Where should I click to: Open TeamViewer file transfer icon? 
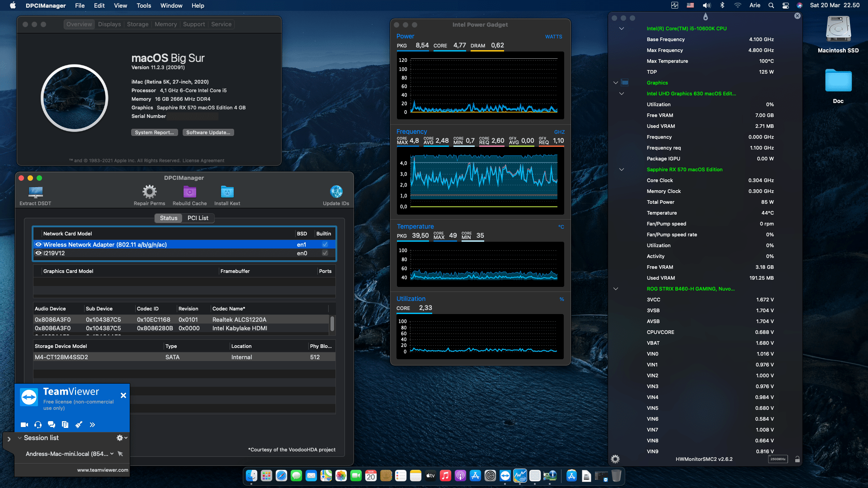[x=65, y=425]
